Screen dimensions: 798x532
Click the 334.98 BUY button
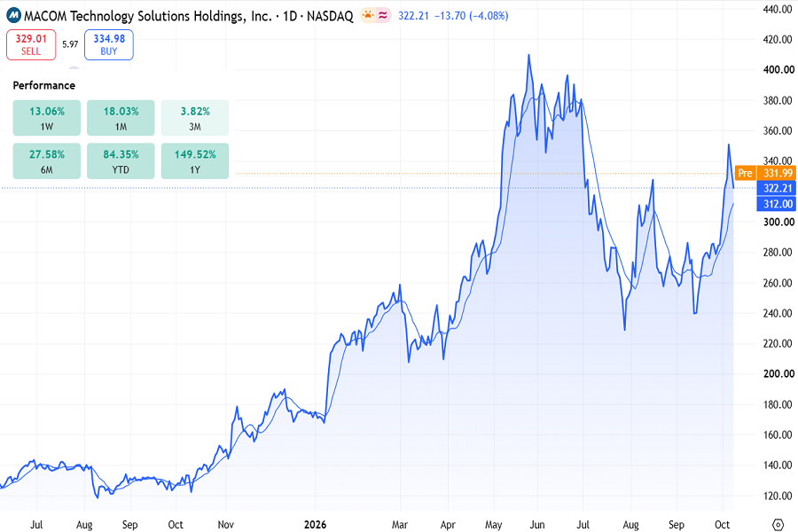coord(109,45)
